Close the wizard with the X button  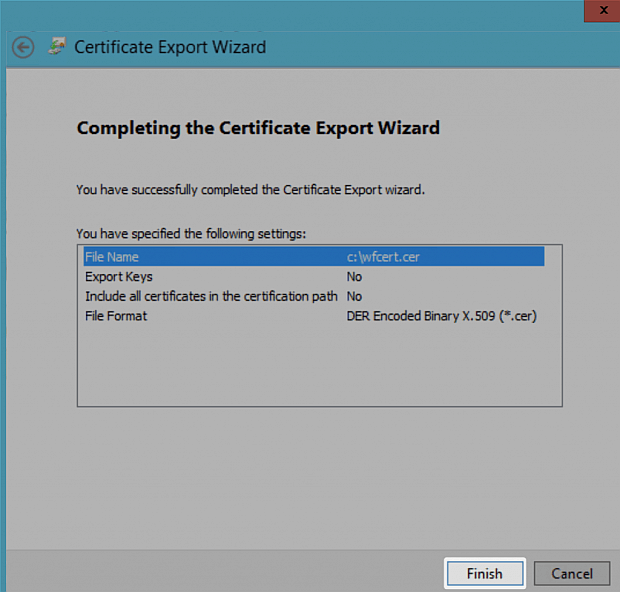point(603,10)
